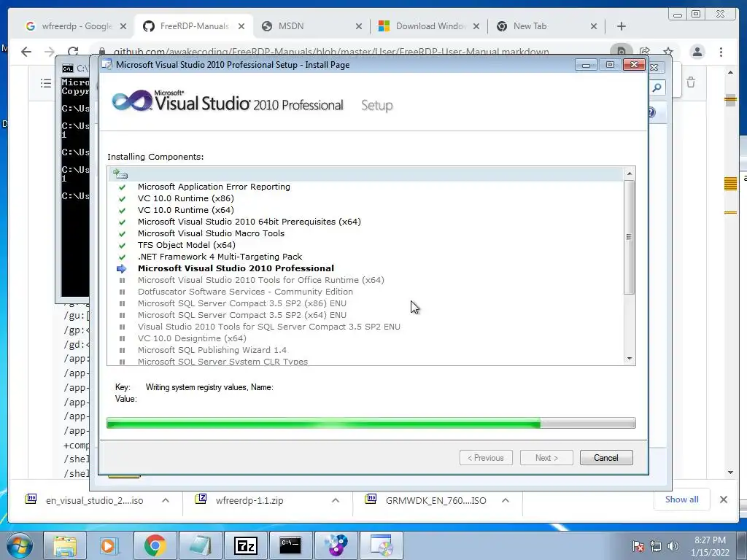This screenshot has height=560, width=747.
Task: Go back in Chrome
Action: [26, 52]
